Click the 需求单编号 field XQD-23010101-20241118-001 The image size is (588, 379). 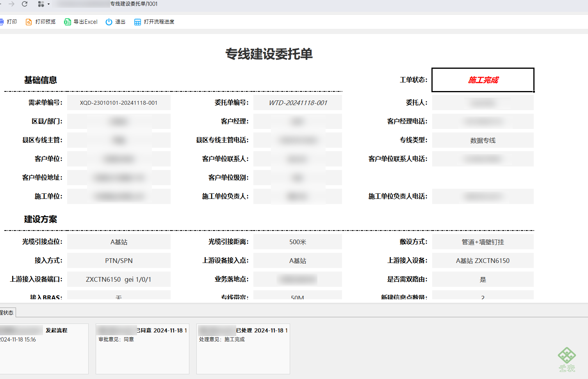[x=119, y=103]
